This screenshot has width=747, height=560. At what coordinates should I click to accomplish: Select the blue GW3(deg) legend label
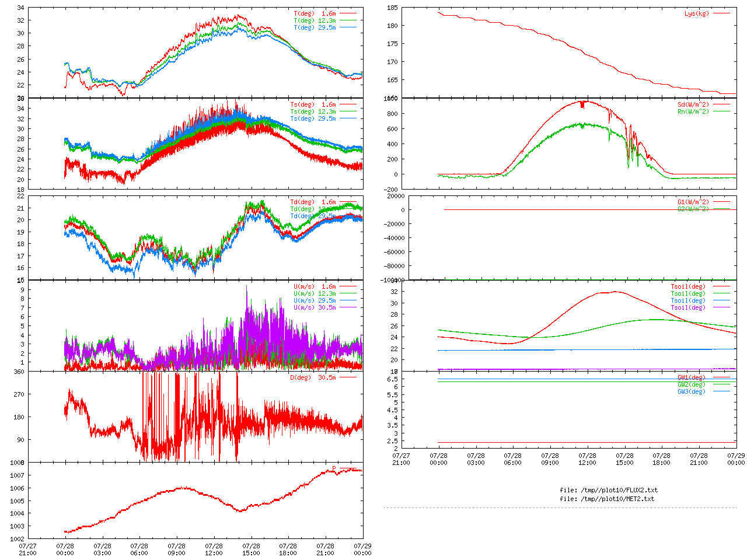click(691, 391)
